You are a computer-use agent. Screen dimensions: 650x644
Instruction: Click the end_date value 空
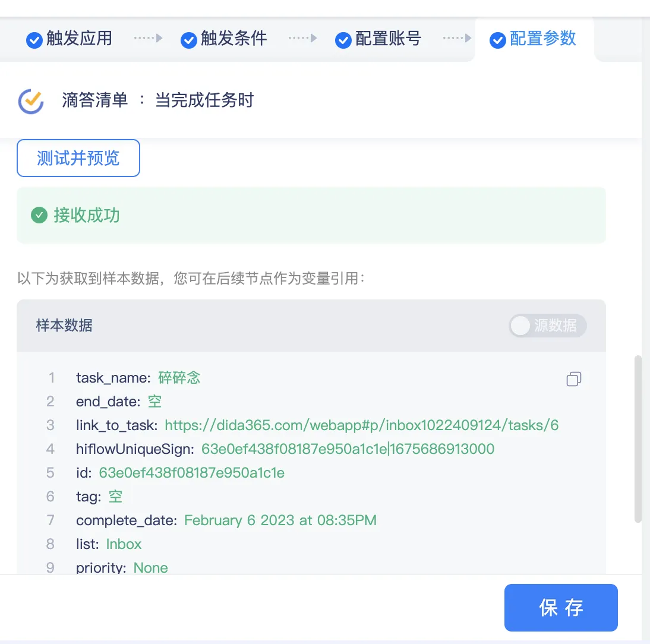(154, 402)
